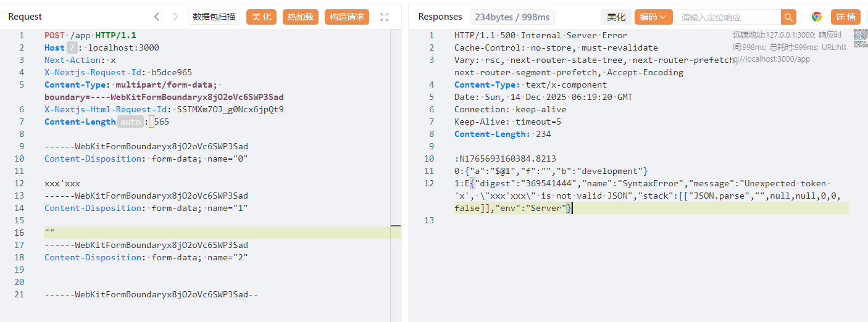The image size is (868, 322).
Task: Click the next request arrow
Action: coord(175,17)
